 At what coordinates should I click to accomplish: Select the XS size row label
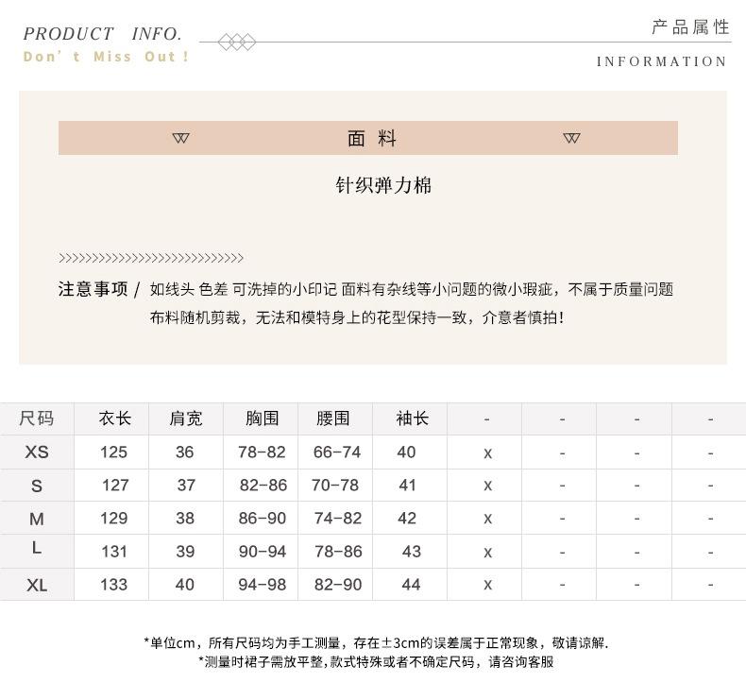[37, 452]
